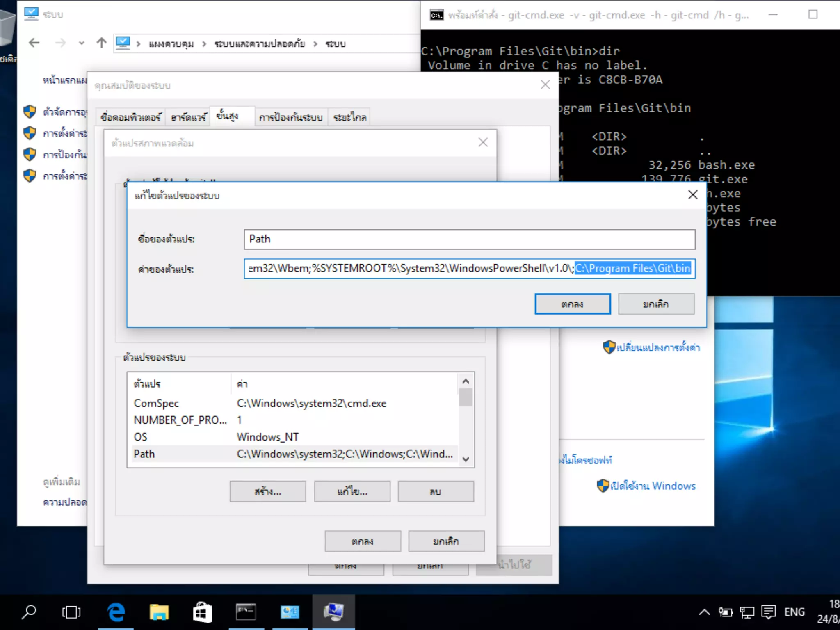Click the taskbar search magnifier icon
The image size is (840, 630).
point(29,612)
